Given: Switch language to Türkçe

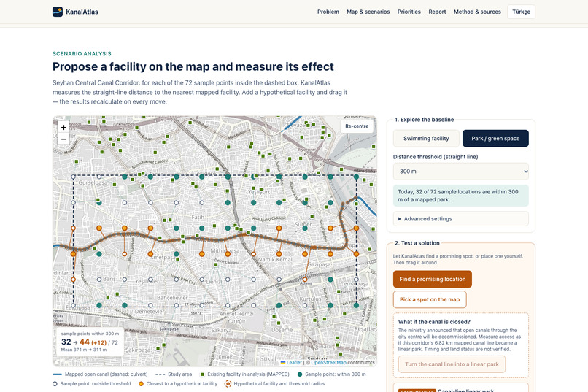Looking at the screenshot, I should click(x=522, y=12).
